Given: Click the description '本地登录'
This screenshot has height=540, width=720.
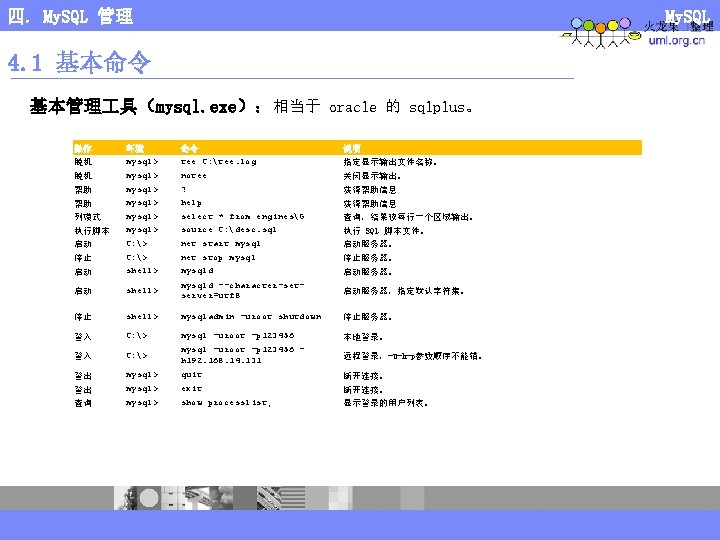Looking at the screenshot, I should (x=363, y=337).
